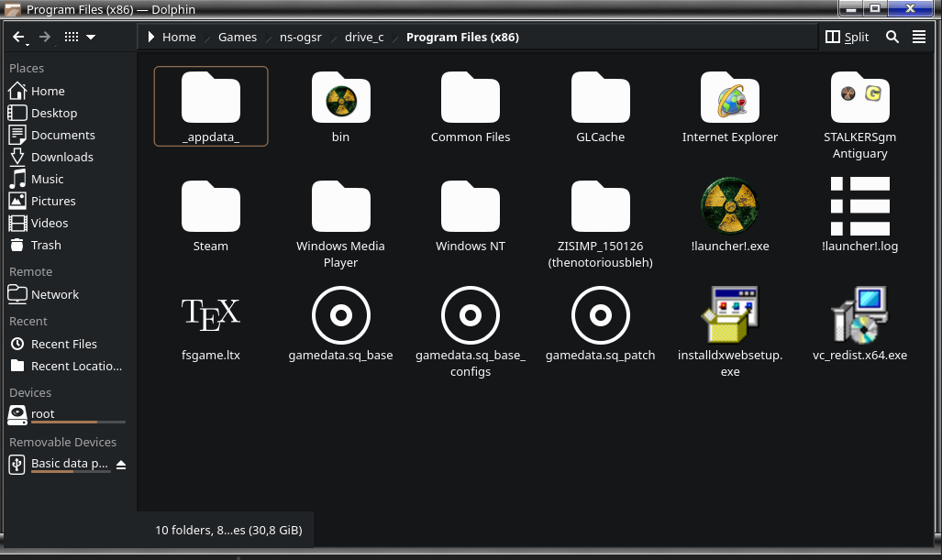Click Games in the breadcrumb path
This screenshot has height=560, width=942.
pos(237,38)
